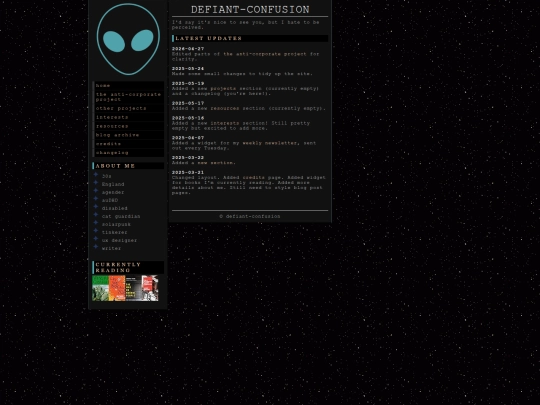Click 'writer' in the About Me list
Image resolution: width=540 pixels, height=405 pixels.
point(111,249)
